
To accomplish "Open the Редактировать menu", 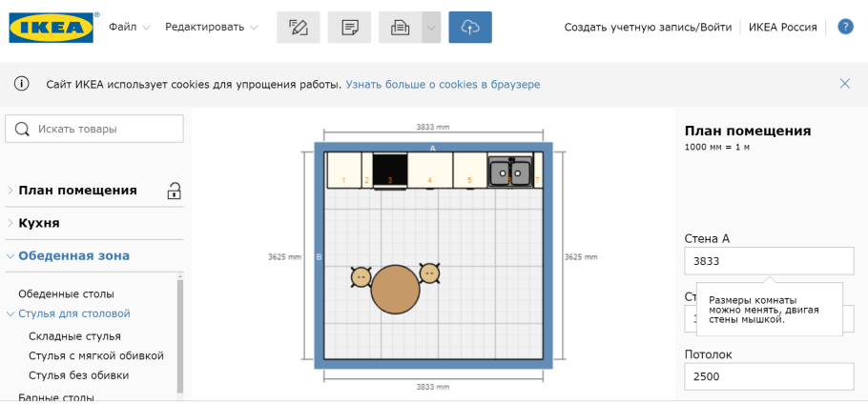I will click(x=211, y=28).
